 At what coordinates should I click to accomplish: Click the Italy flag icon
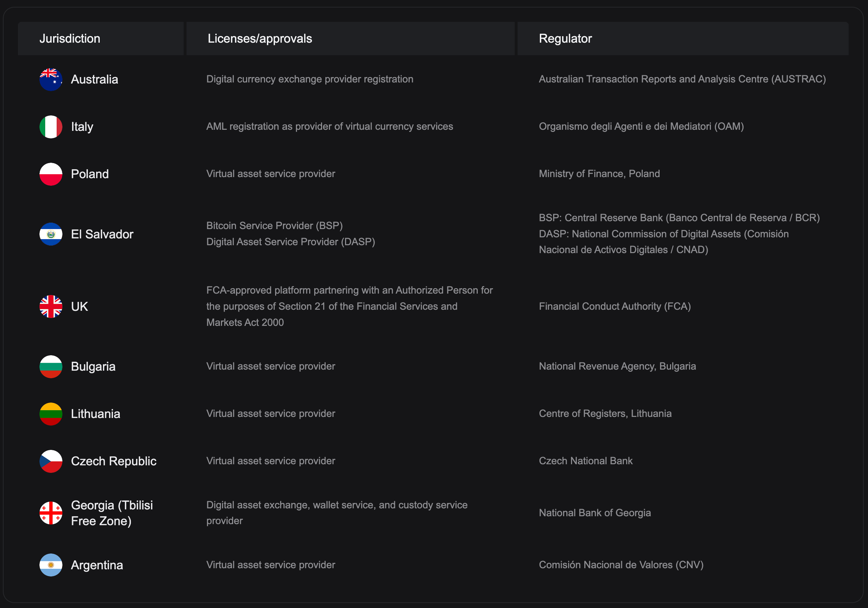(51, 127)
